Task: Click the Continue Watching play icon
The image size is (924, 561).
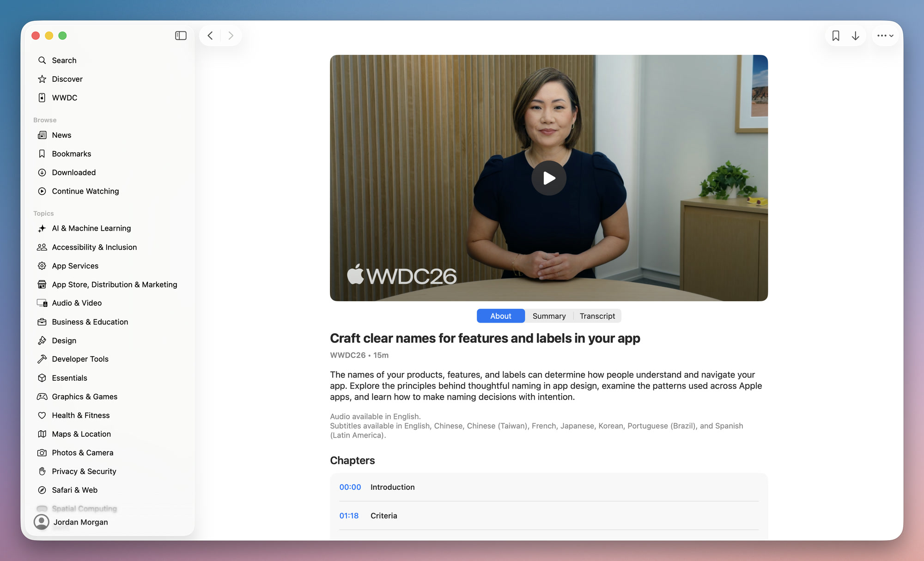Action: point(42,191)
